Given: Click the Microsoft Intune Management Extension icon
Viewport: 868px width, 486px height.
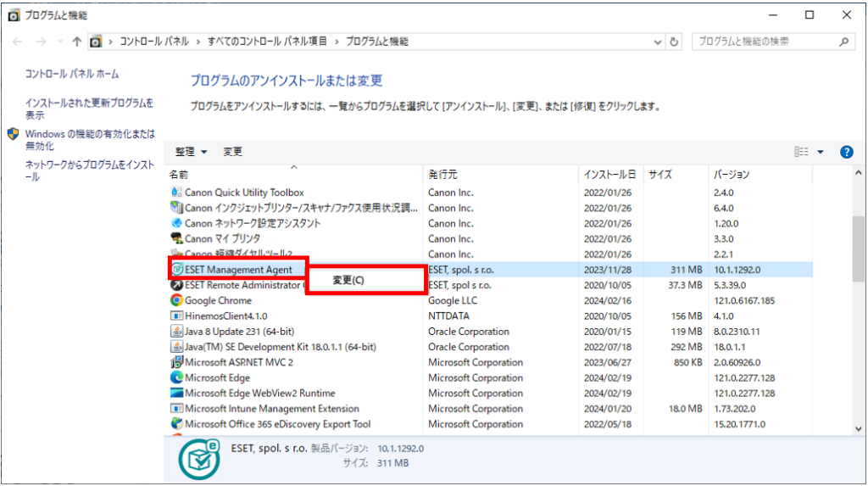Looking at the screenshot, I should point(176,409).
